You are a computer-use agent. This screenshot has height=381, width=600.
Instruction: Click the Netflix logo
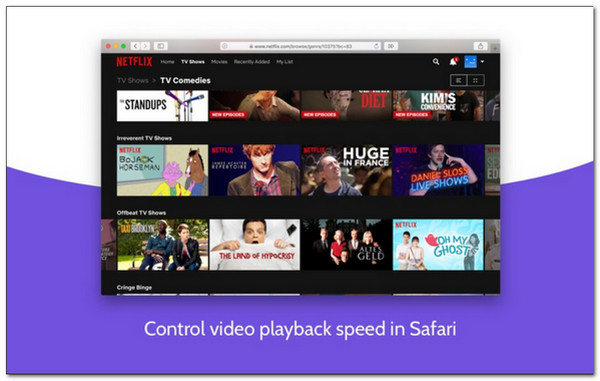coord(134,62)
